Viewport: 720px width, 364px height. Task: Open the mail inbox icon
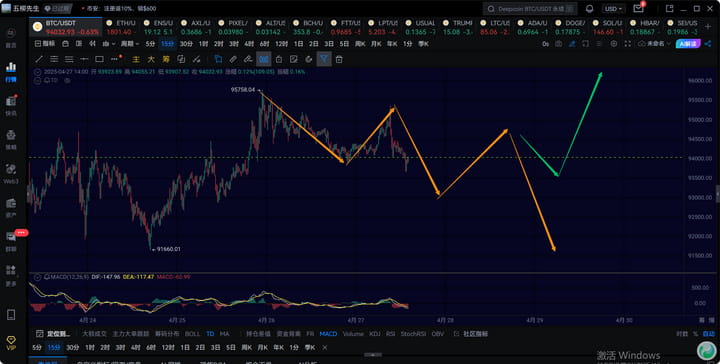point(638,9)
